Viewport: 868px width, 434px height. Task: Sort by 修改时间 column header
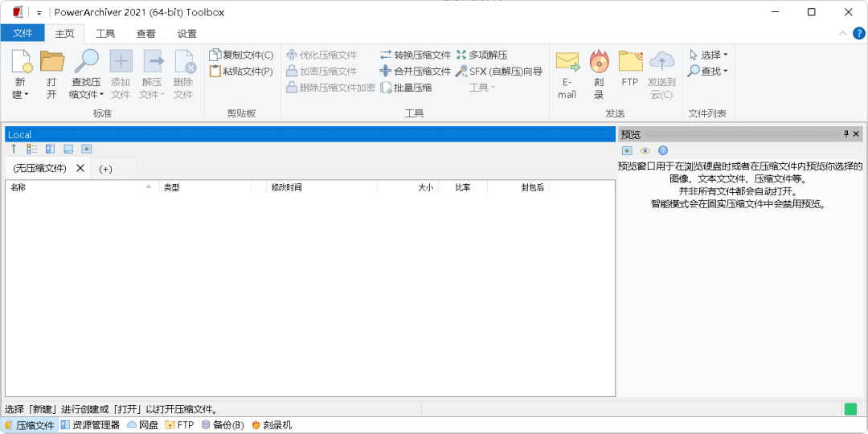(321, 187)
